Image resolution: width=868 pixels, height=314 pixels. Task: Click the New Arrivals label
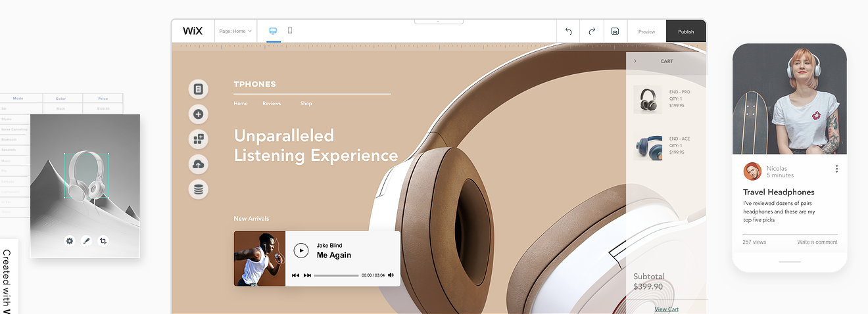[x=251, y=219]
